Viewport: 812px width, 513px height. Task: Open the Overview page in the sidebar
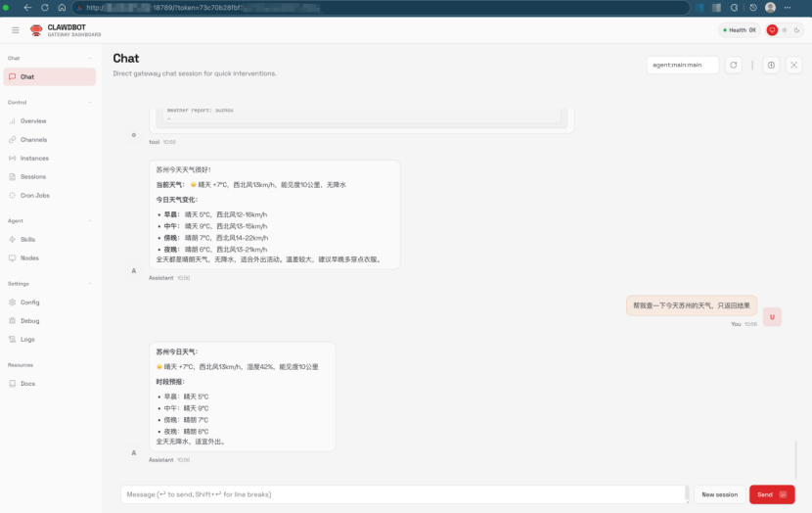pos(33,121)
